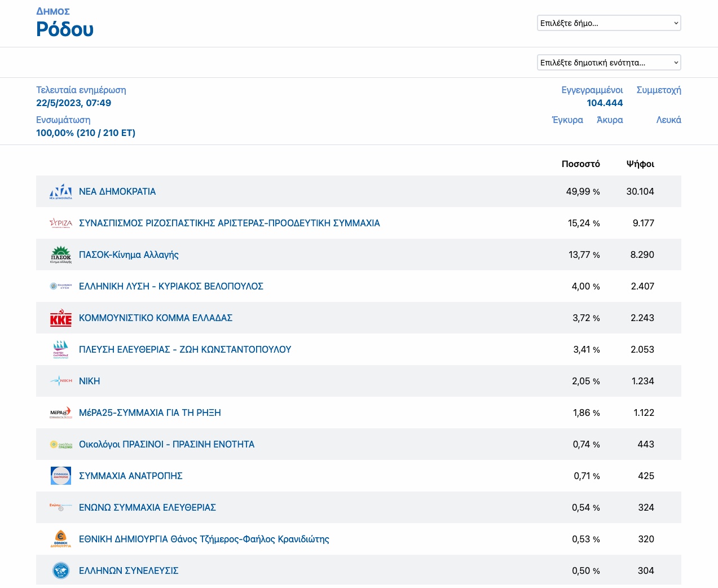Select the ΕΛΛΗΝΩΝ ΣΥΝΕΛΕΥΣΙΣ party link
This screenshot has width=718, height=588.
[129, 571]
